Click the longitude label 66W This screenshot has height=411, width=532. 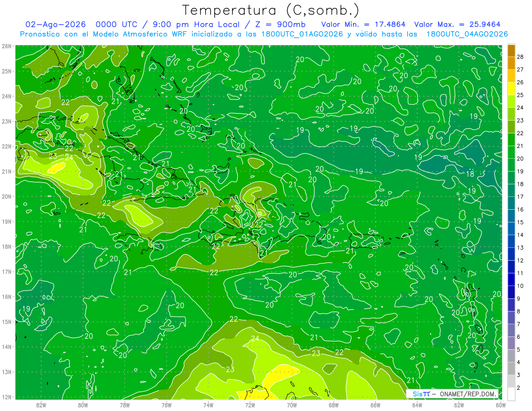pyautogui.click(x=375, y=405)
